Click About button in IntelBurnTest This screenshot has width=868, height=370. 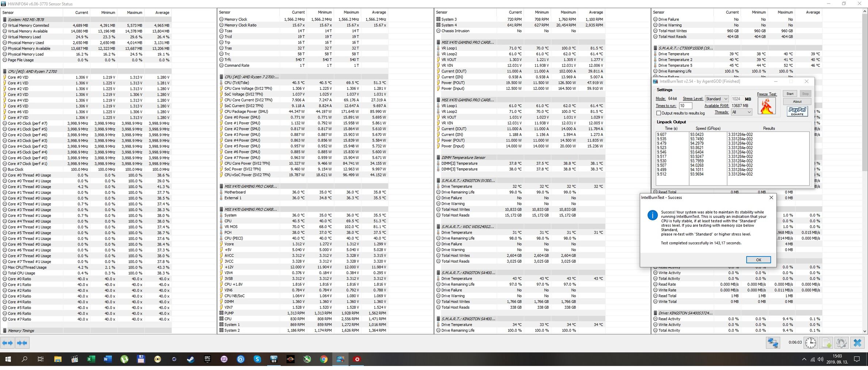pos(797,101)
